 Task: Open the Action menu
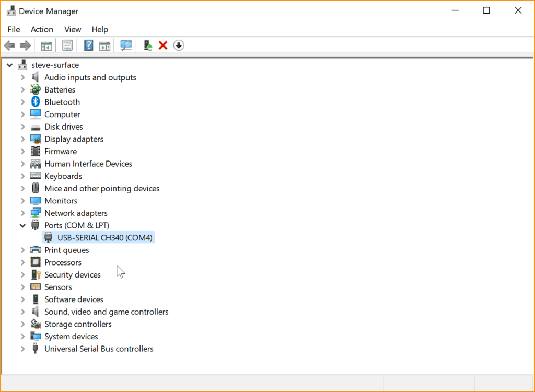tap(42, 29)
